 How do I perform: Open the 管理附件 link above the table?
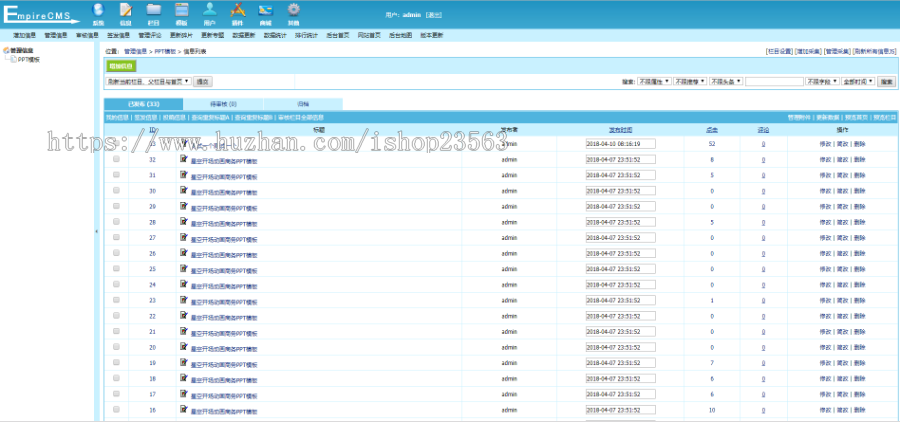click(799, 117)
